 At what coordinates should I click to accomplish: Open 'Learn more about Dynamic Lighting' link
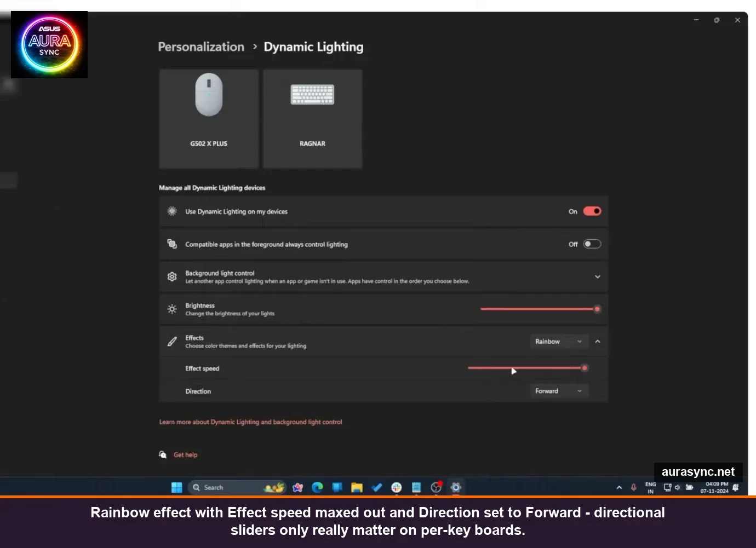tap(250, 422)
